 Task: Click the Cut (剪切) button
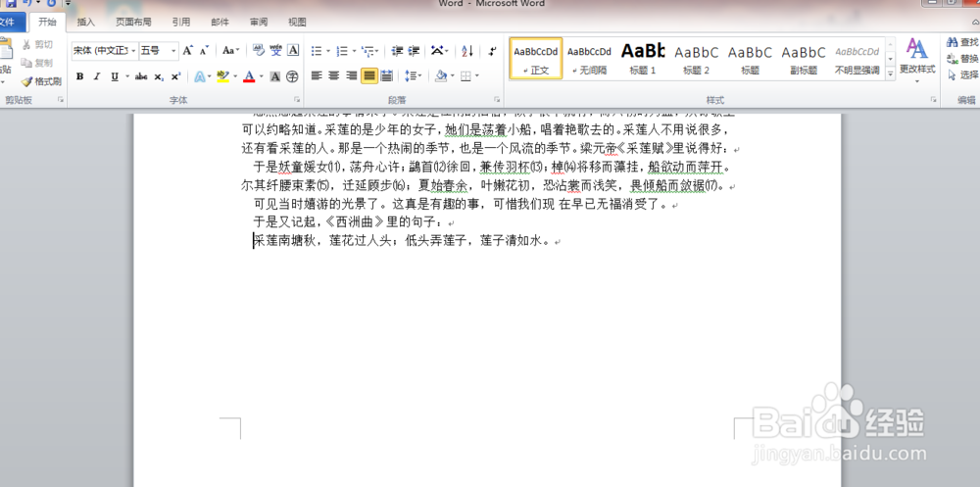pyautogui.click(x=37, y=44)
